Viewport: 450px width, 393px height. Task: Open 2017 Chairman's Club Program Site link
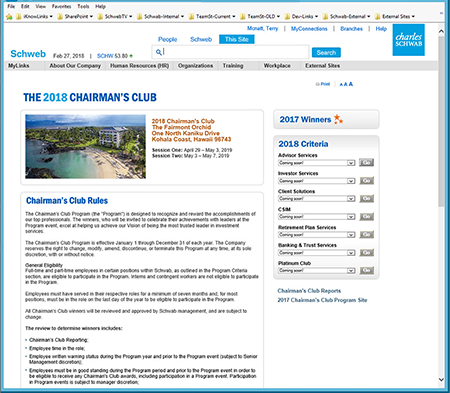coord(322,300)
